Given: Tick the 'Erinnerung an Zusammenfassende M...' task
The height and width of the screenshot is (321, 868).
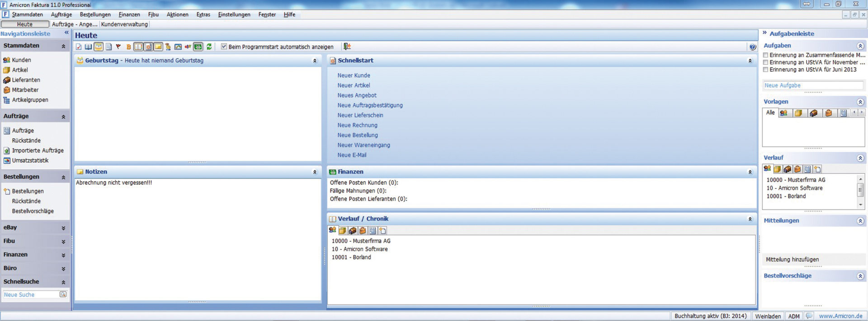Looking at the screenshot, I should tap(765, 55).
